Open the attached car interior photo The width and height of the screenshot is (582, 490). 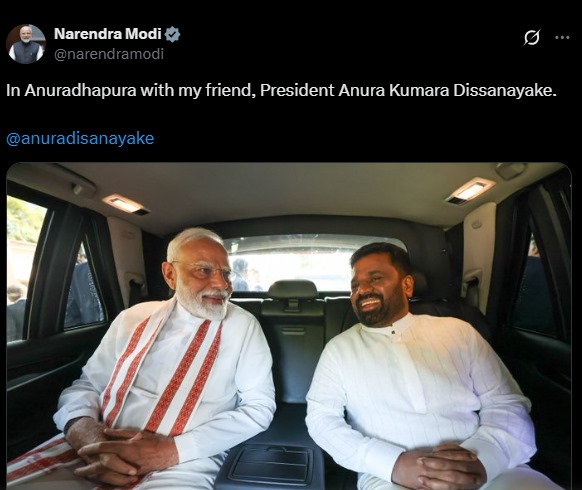(x=289, y=326)
